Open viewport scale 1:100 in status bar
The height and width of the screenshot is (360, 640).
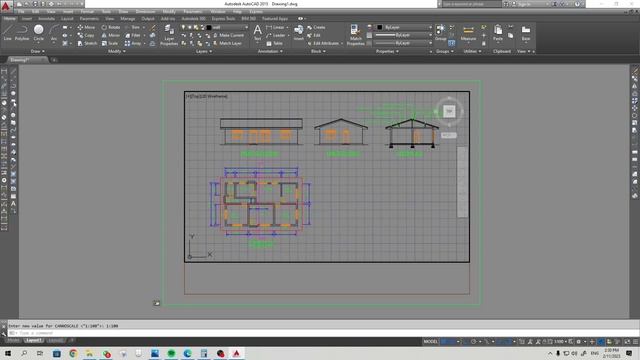(x=560, y=342)
